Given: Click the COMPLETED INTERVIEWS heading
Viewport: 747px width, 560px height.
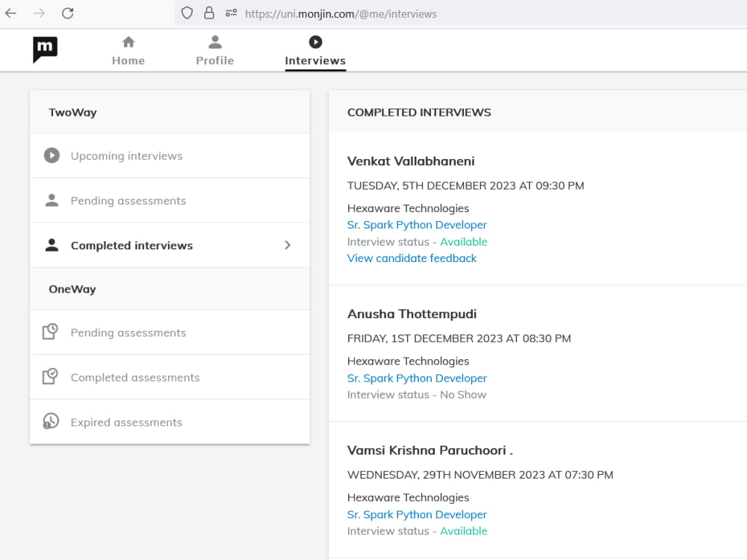Looking at the screenshot, I should click(x=419, y=113).
